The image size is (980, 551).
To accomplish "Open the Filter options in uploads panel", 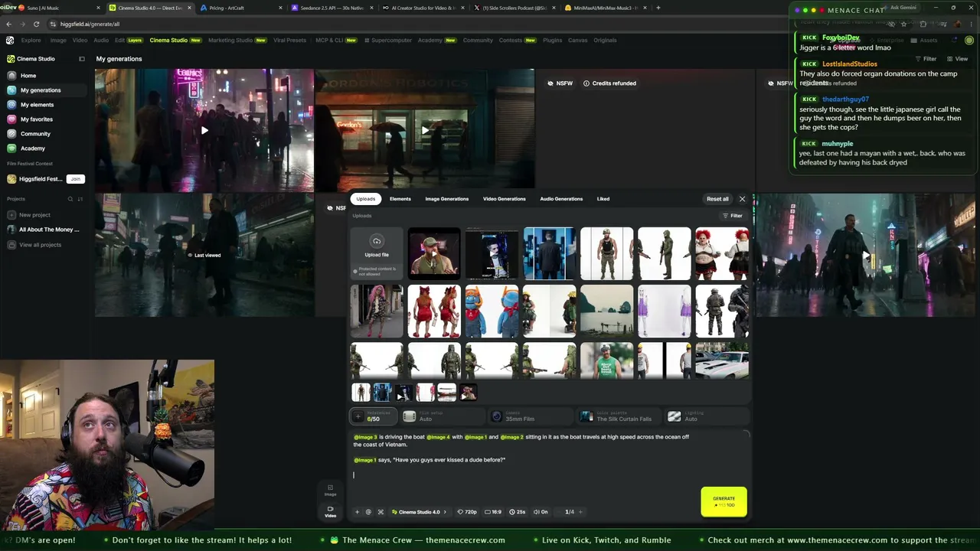I will pos(733,216).
